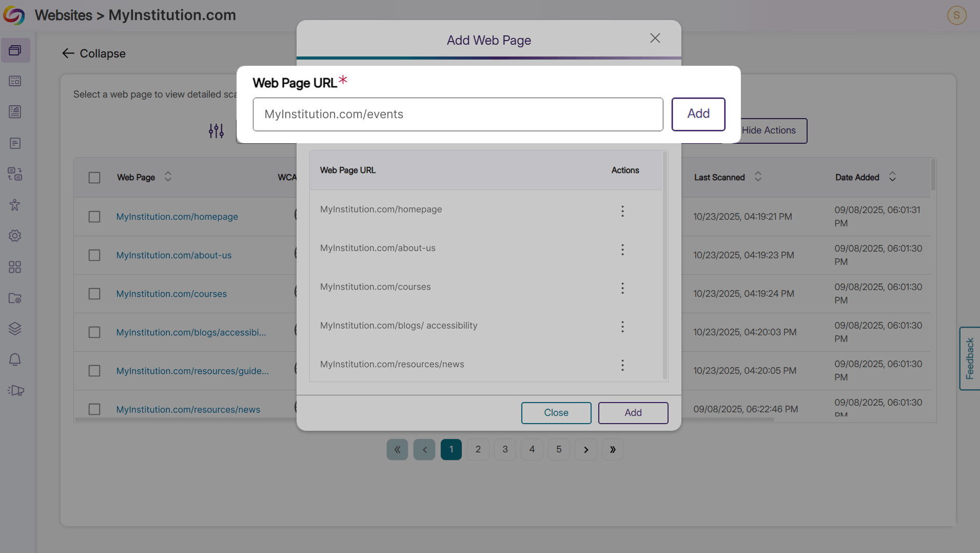Navigate to page 3 of results
Screen dimensions: 980x553
[505, 449]
